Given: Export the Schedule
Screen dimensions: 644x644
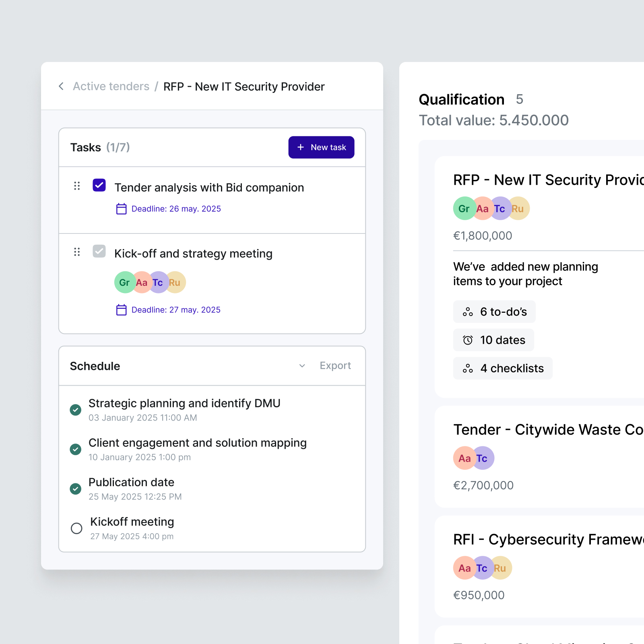Looking at the screenshot, I should [335, 366].
